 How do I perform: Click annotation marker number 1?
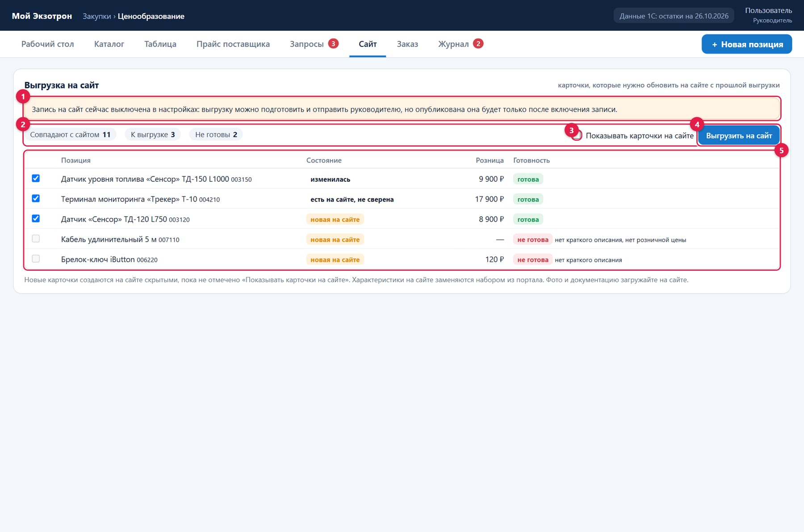point(23,96)
